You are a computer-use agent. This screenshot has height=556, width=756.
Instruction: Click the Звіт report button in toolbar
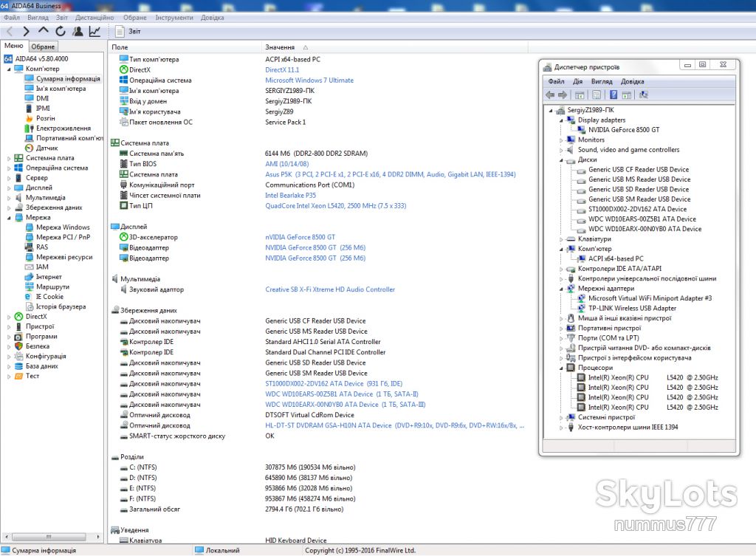pyautogui.click(x=128, y=31)
